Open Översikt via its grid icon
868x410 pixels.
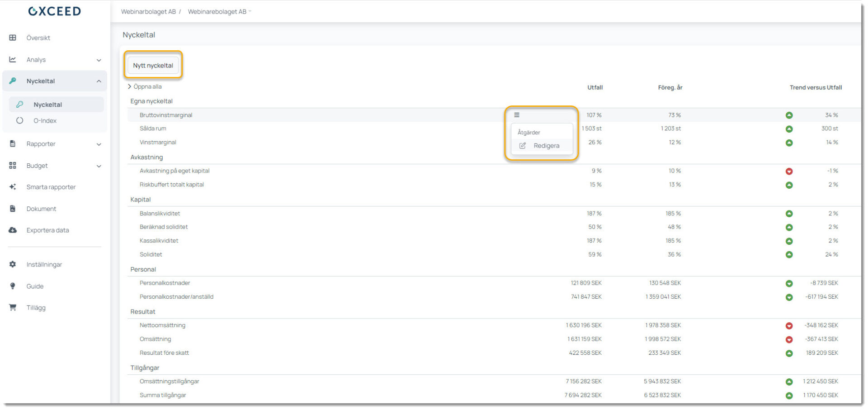13,38
